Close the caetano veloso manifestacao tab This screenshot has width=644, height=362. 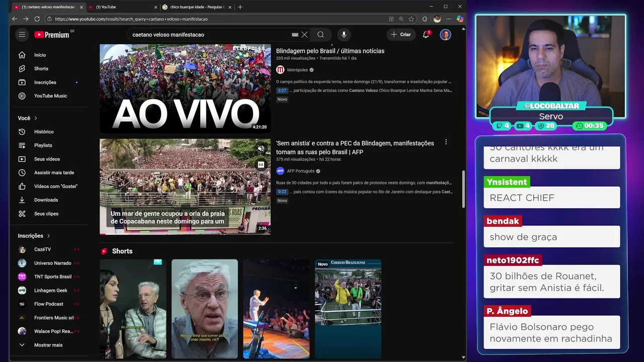pyautogui.click(x=81, y=7)
